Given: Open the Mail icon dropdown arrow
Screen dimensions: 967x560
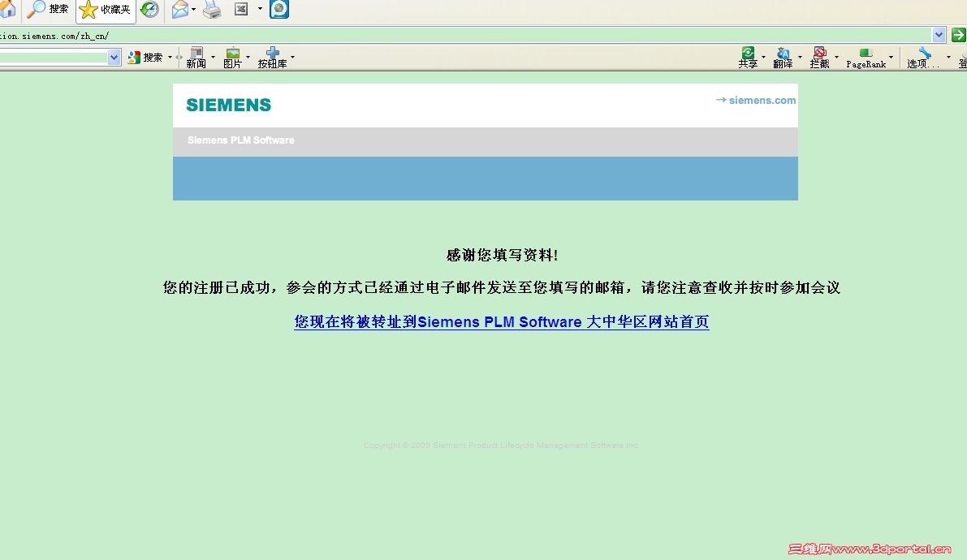Looking at the screenshot, I should 194,9.
